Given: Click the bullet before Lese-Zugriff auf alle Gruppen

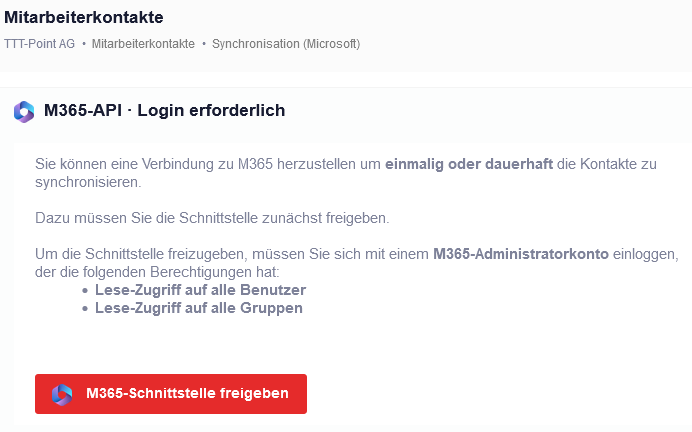Looking at the screenshot, I should (x=84, y=308).
